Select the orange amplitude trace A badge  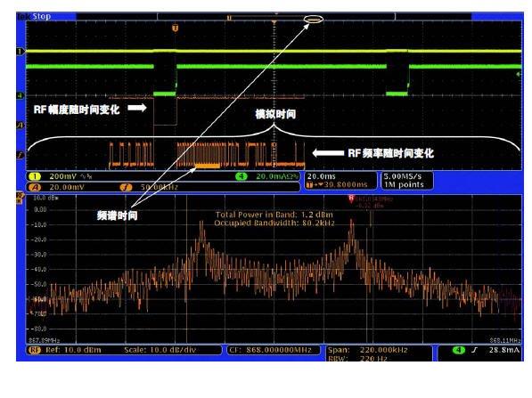(35, 187)
